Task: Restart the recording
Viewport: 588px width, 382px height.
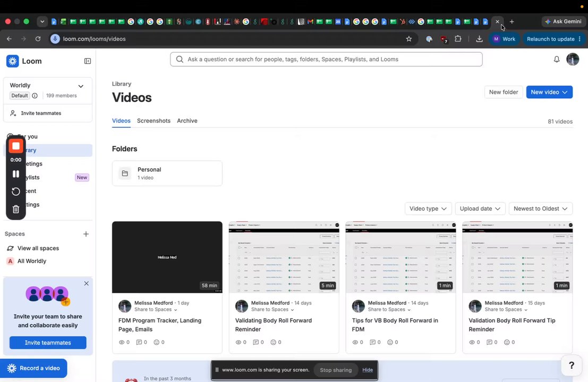Action: 16,192
